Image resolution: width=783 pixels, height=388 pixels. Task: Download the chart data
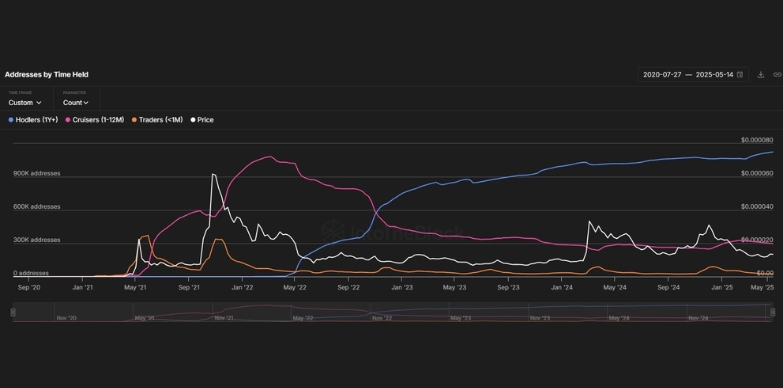pos(761,75)
